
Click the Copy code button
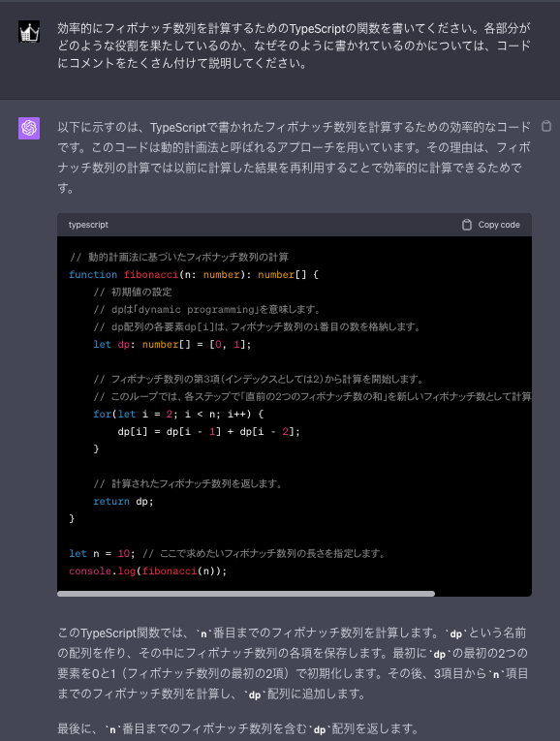click(491, 225)
